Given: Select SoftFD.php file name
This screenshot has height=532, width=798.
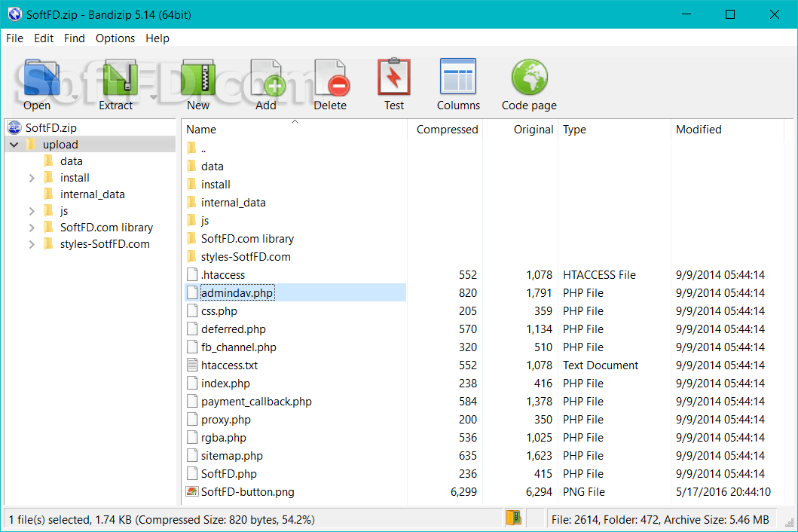Looking at the screenshot, I should tap(229, 474).
